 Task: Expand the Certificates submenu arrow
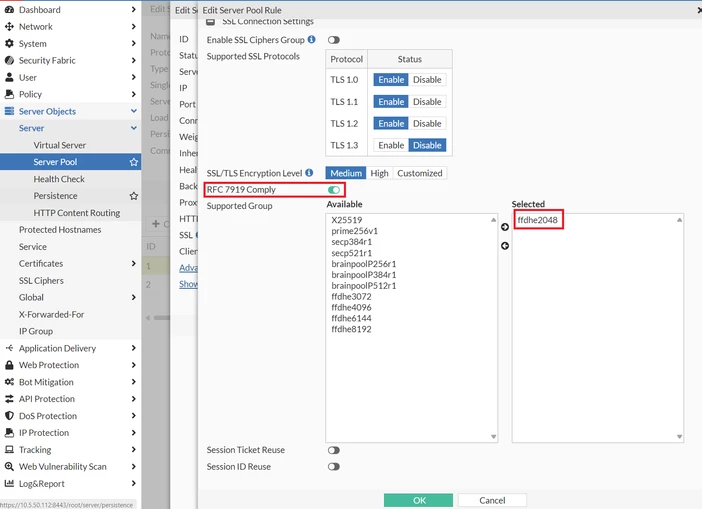click(x=133, y=263)
